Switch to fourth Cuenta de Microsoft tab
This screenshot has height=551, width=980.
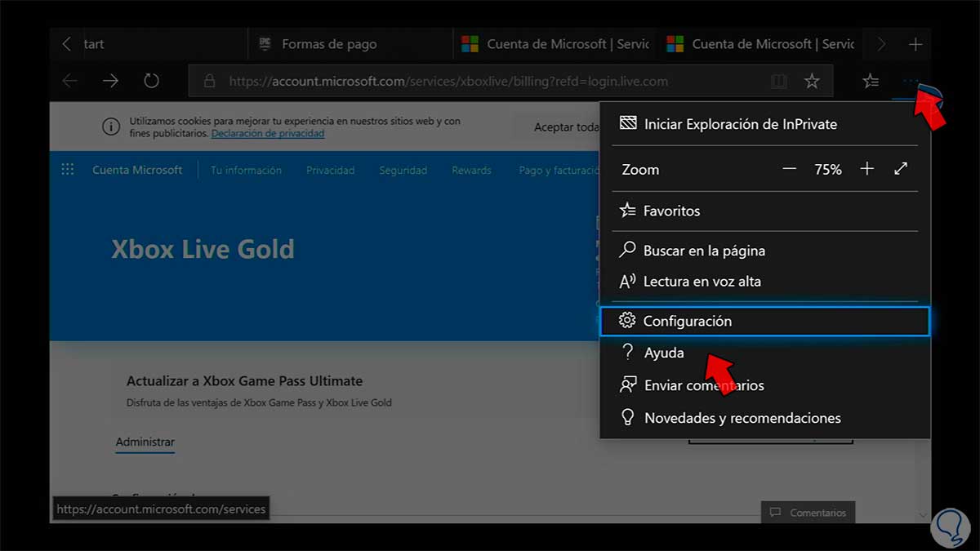click(759, 44)
